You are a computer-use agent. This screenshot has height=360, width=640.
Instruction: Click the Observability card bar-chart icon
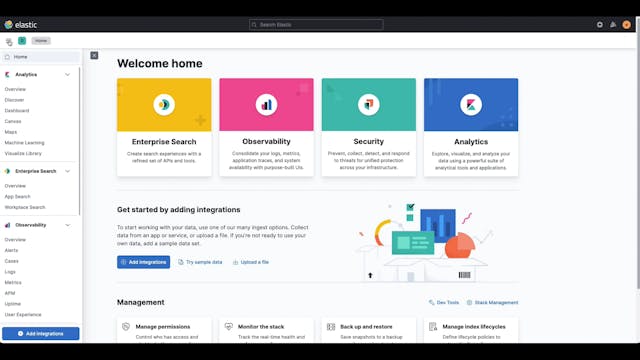click(266, 104)
